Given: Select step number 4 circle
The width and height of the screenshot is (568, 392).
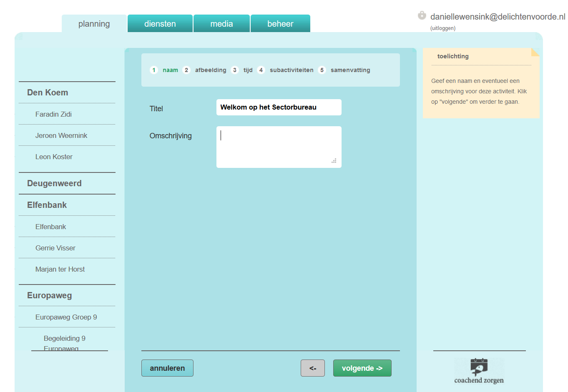Looking at the screenshot, I should click(261, 70).
